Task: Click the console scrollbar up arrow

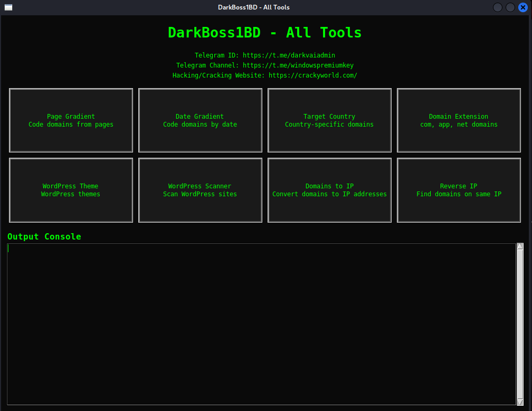Action: [520, 246]
